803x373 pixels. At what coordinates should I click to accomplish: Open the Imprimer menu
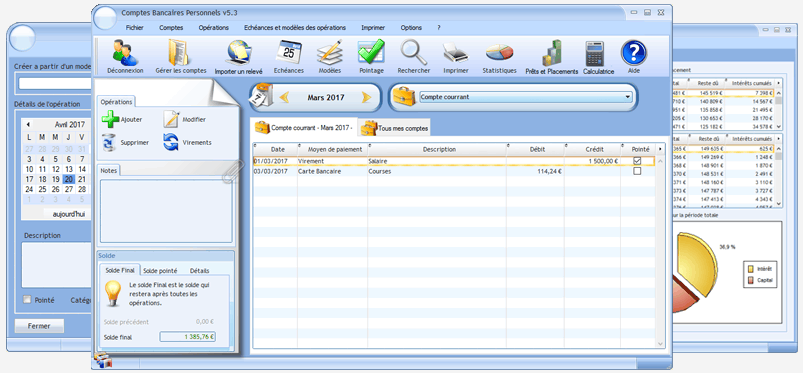373,28
